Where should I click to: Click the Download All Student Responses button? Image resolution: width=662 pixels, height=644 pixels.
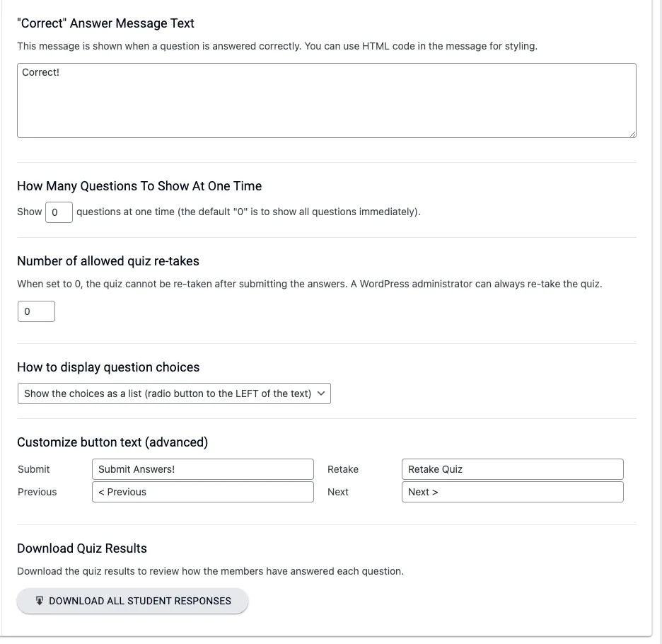point(132,601)
